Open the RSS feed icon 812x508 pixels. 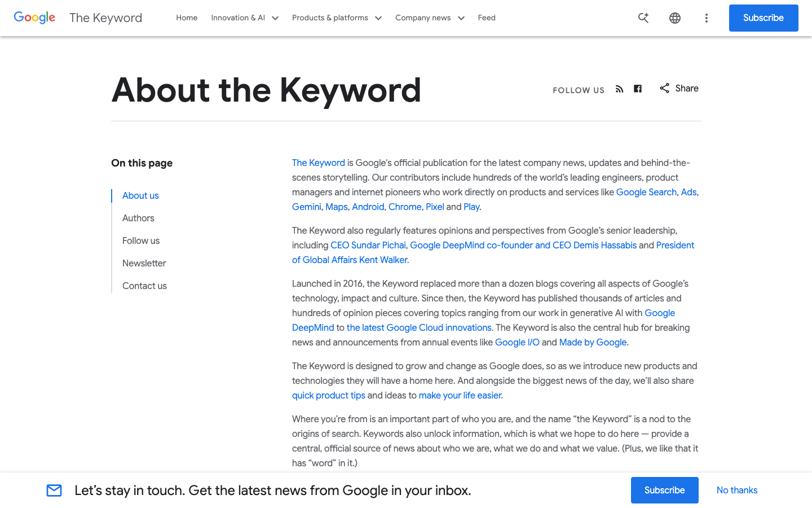[x=620, y=89]
